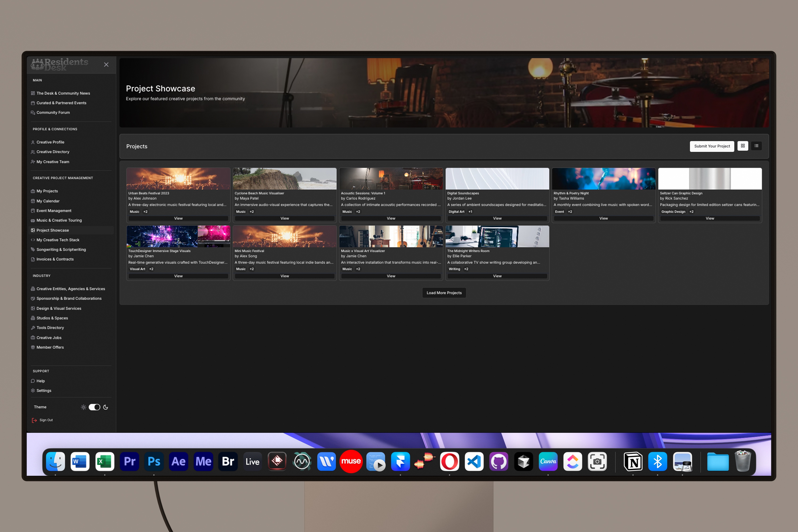Open Songwriting & Scriptwriting
The height and width of the screenshot is (532, 798).
[x=61, y=249]
